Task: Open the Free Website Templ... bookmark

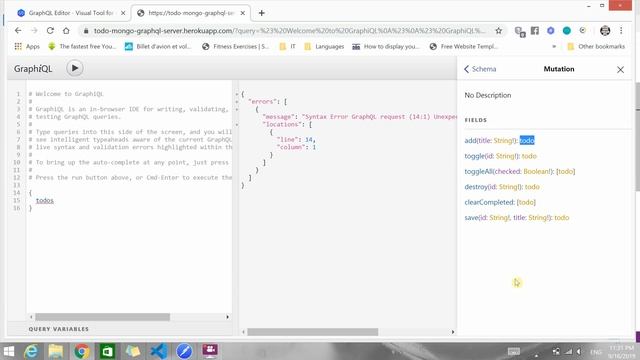Action: point(464,47)
